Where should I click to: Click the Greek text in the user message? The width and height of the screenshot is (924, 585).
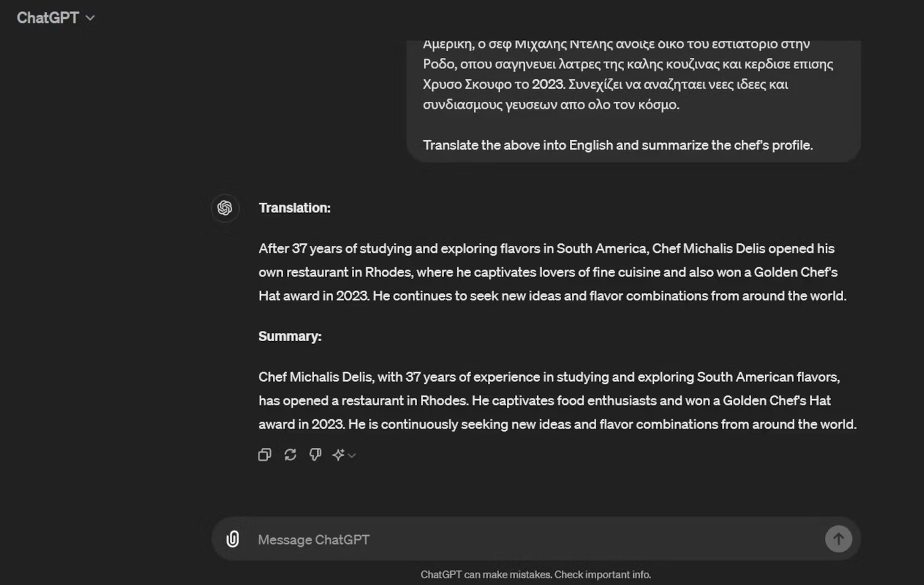coord(627,74)
